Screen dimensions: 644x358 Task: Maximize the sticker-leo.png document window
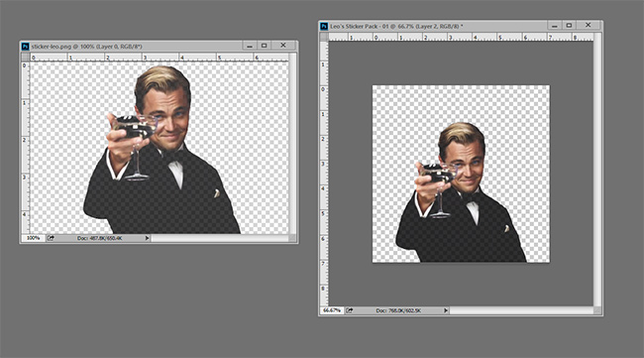coord(265,46)
